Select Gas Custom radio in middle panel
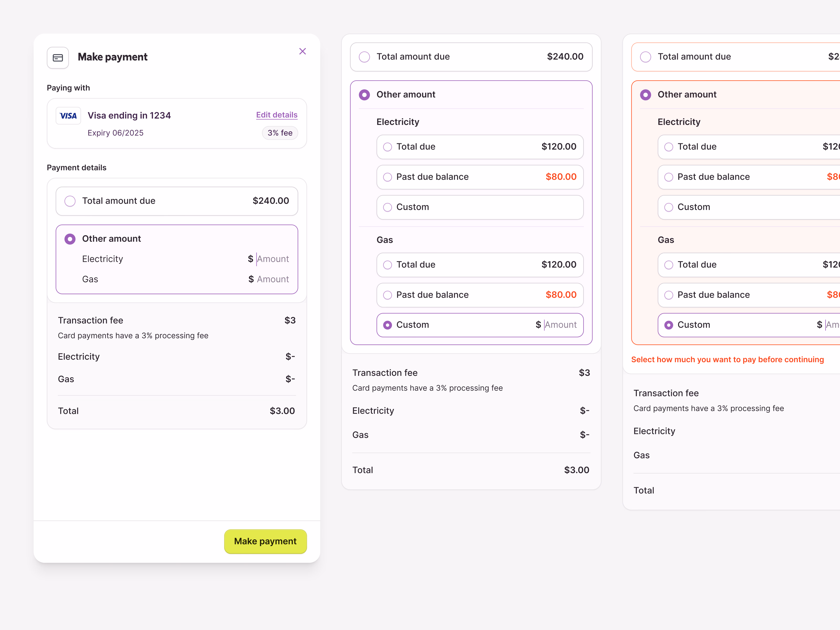 pyautogui.click(x=387, y=325)
